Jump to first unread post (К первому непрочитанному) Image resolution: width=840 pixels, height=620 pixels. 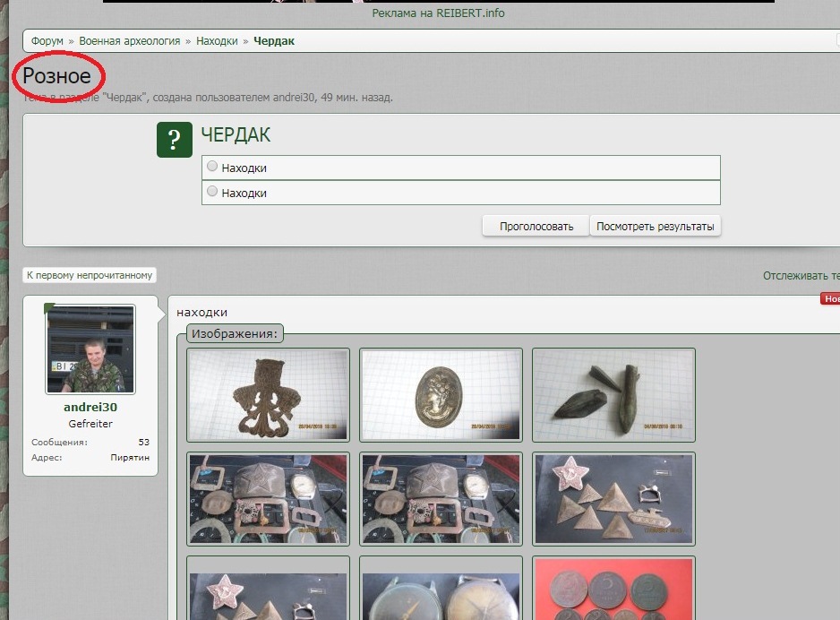tap(90, 276)
